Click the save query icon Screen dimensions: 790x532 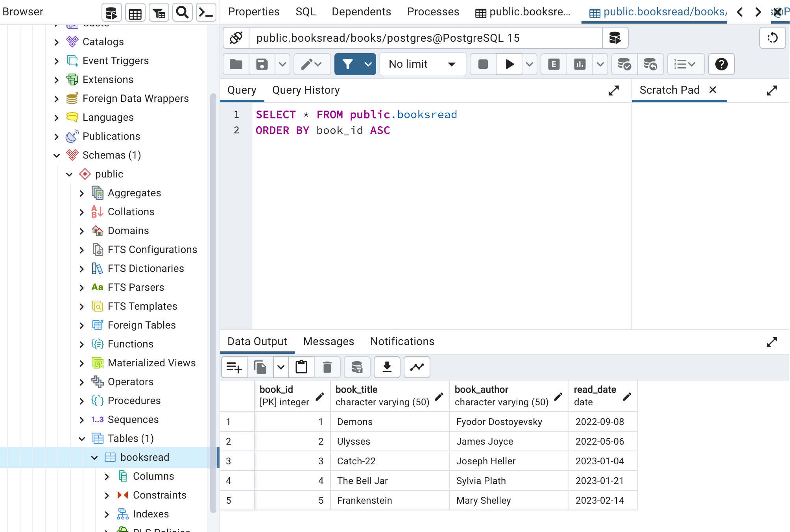pyautogui.click(x=261, y=64)
